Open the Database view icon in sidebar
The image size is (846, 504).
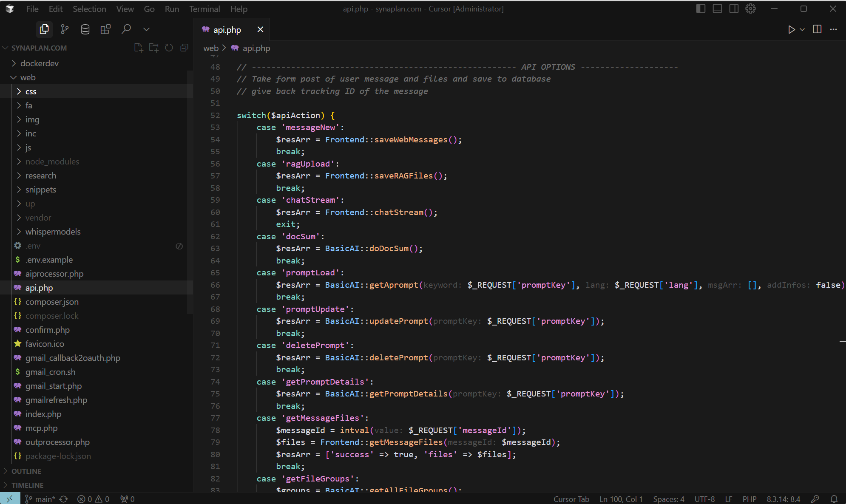85,29
